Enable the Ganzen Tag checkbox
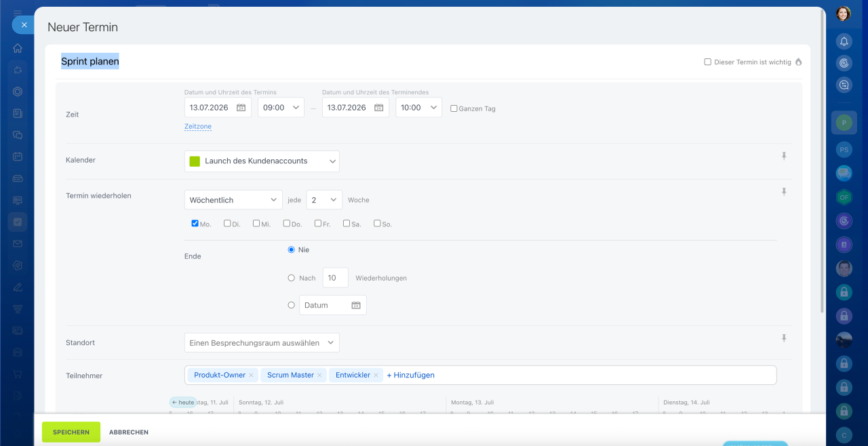Screen dimensions: 868x446 tap(454, 108)
